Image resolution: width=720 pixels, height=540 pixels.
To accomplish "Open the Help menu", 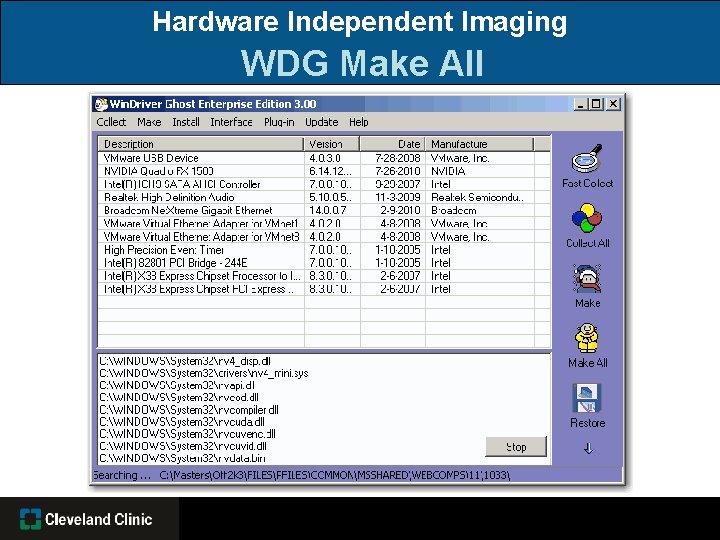I will point(359,122).
